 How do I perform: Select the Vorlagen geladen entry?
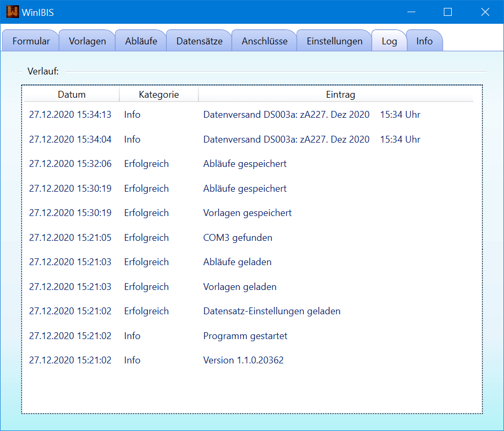click(240, 287)
